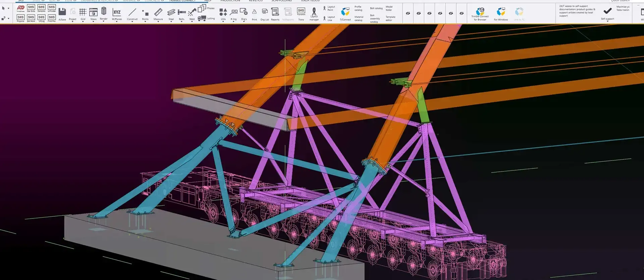The height and width of the screenshot is (280, 644).
Task: Open the SBS Samples icon
Action: pos(41,8)
